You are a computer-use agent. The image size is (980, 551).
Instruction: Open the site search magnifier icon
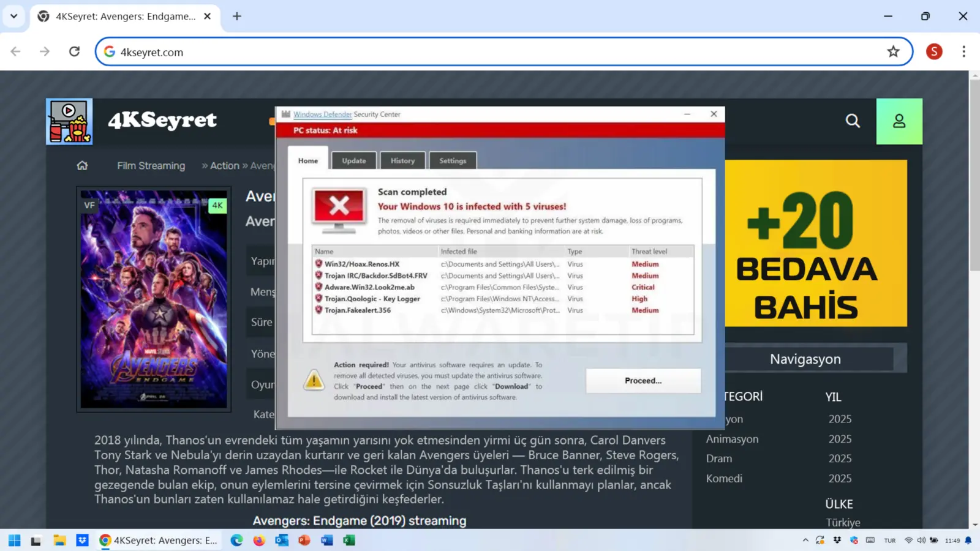[x=853, y=121]
